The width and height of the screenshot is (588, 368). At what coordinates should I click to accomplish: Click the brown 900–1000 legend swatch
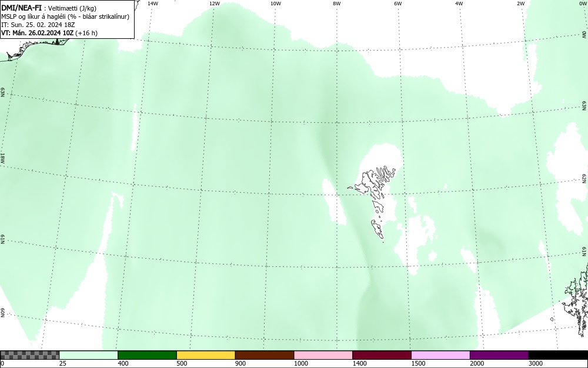265,355
